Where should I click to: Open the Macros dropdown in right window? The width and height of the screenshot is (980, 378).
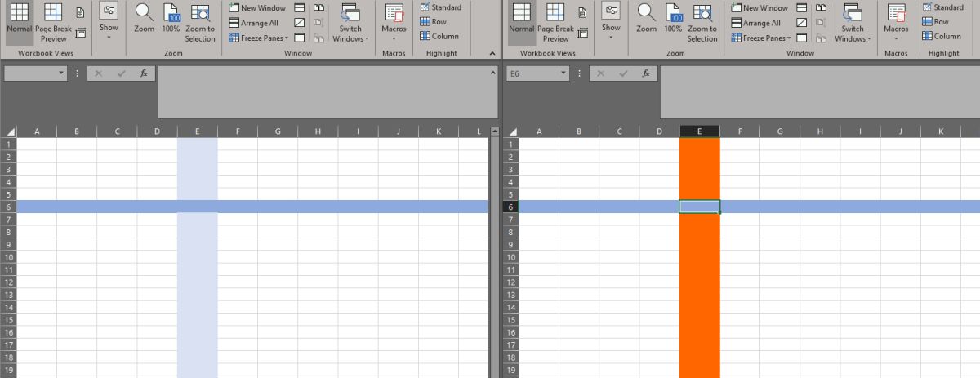(896, 23)
